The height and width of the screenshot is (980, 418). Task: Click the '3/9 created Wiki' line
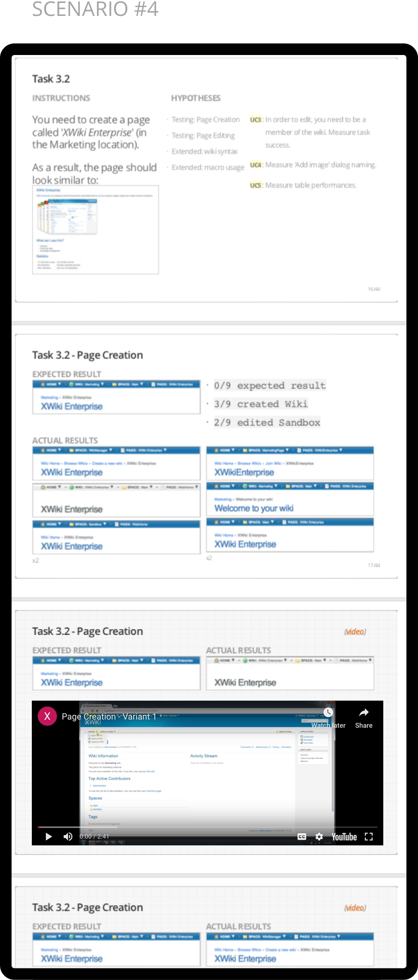[261, 404]
